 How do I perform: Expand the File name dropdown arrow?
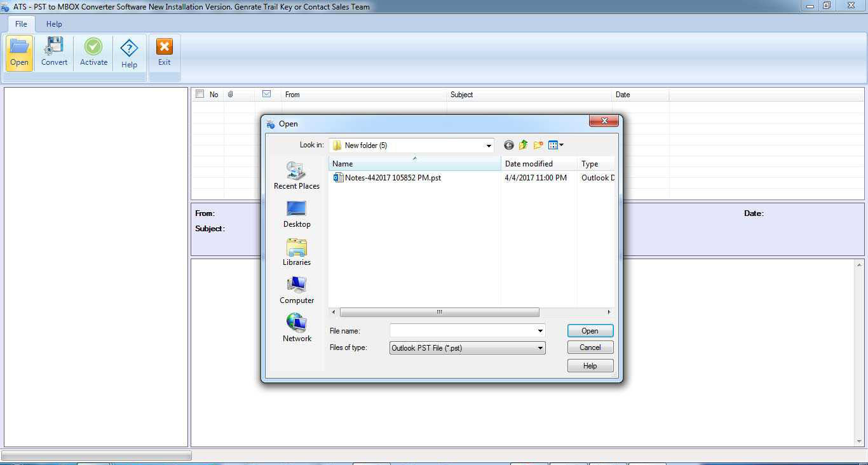click(x=540, y=331)
